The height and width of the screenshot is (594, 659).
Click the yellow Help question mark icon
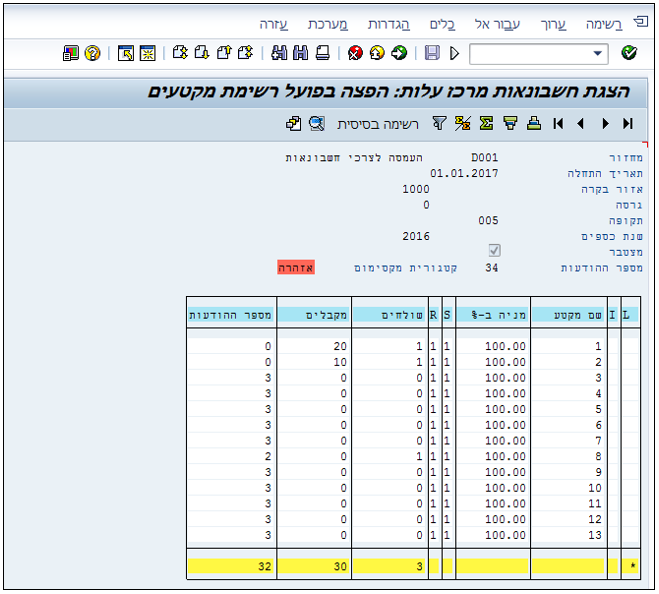click(x=92, y=53)
